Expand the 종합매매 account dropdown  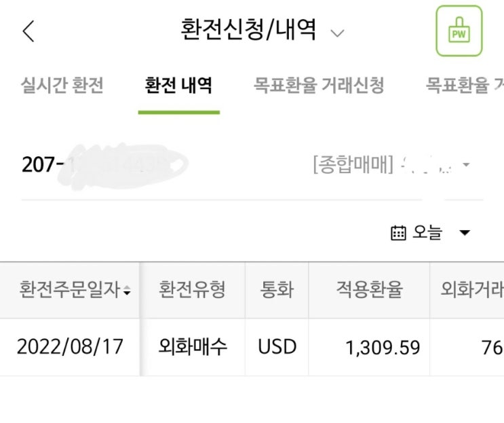[x=466, y=165]
